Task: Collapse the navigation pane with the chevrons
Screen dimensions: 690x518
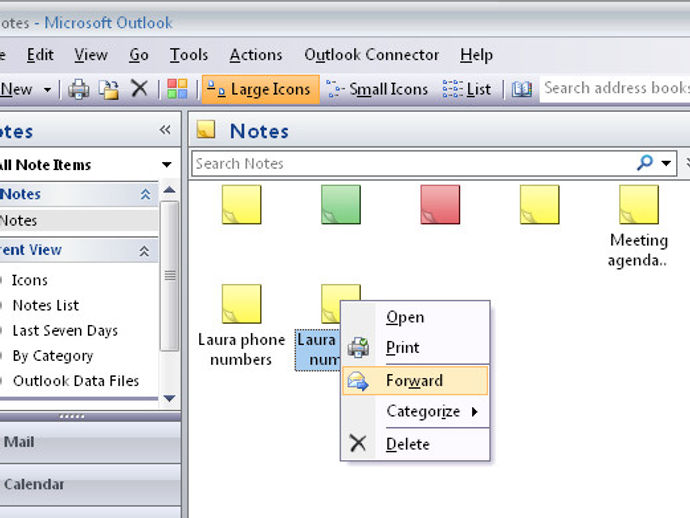Action: [165, 130]
